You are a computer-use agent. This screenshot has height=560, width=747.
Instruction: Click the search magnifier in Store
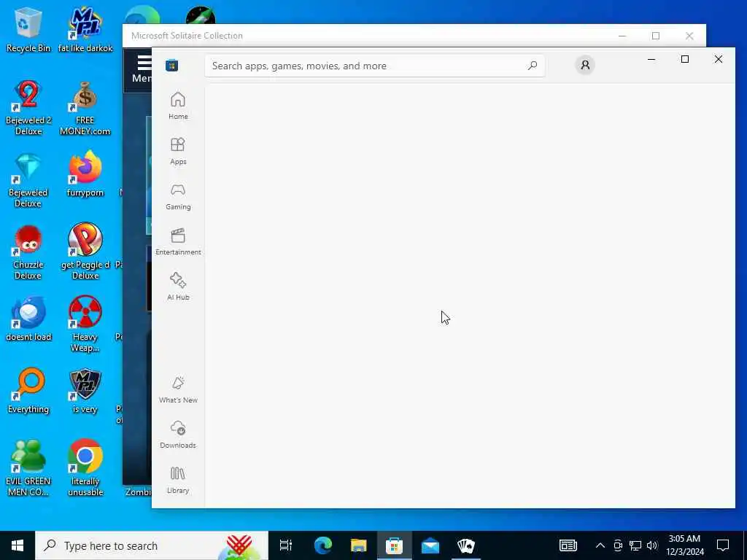tap(533, 65)
